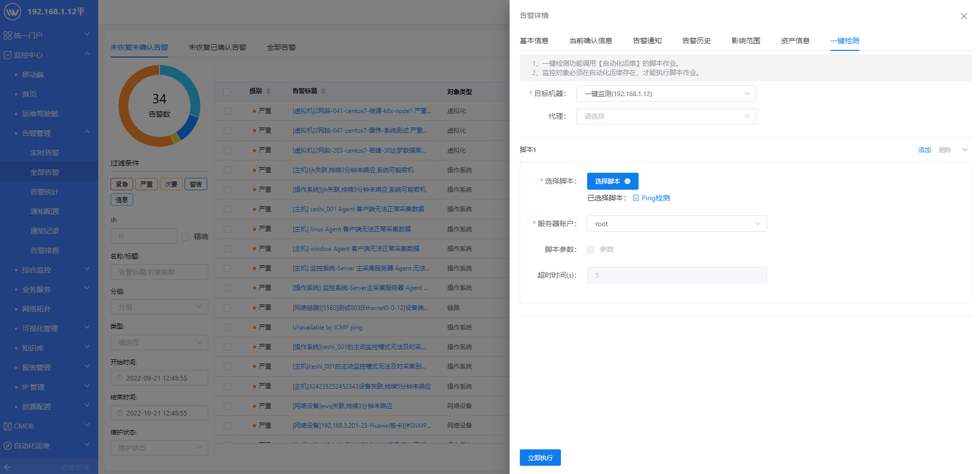Open the 代理 dropdown
The image size is (980, 474).
tap(666, 116)
